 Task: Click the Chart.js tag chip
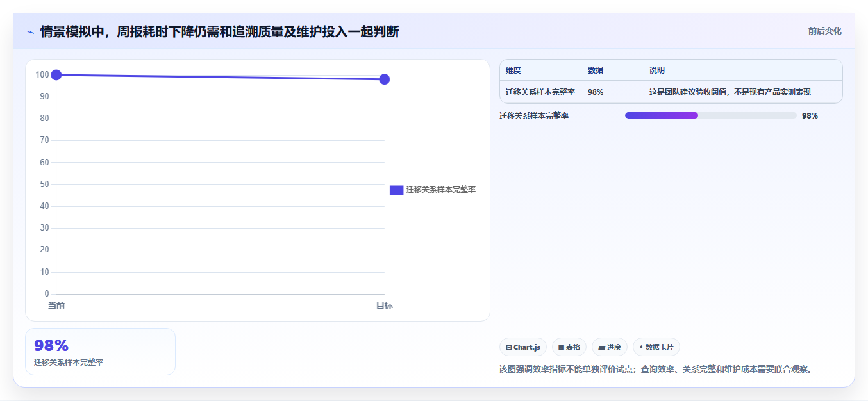click(523, 347)
